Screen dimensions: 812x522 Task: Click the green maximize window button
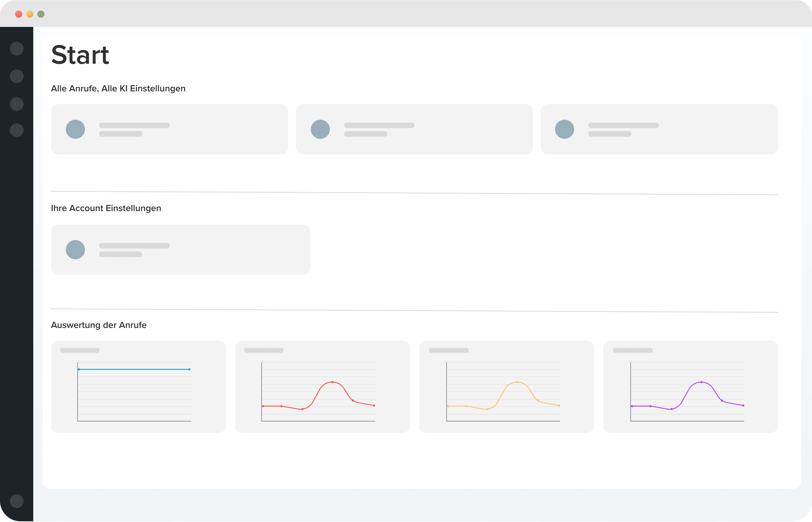41,14
